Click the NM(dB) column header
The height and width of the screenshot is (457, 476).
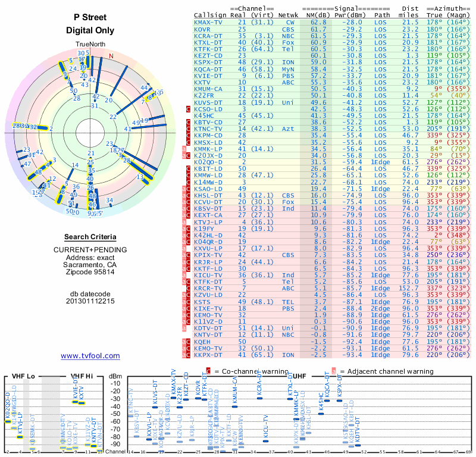[x=318, y=15]
